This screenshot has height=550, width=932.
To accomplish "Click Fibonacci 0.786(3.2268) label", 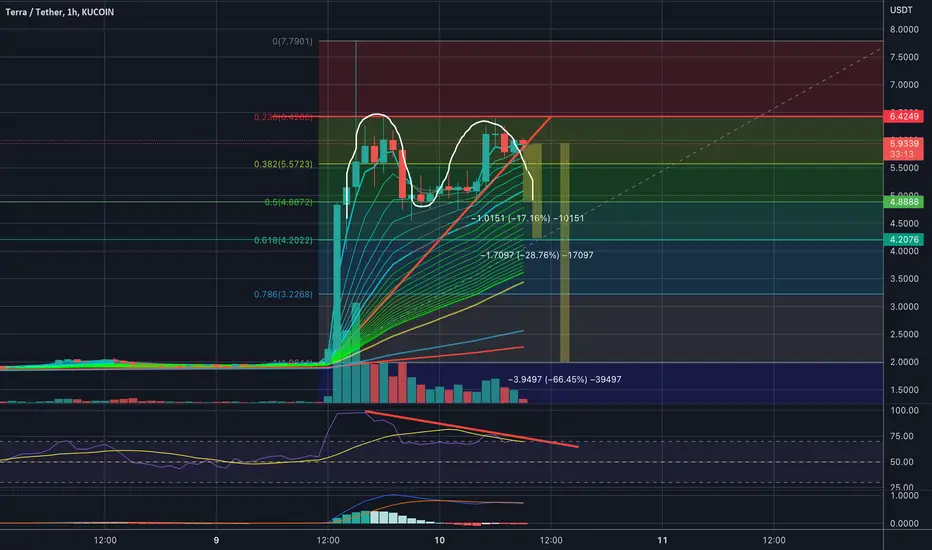I will click(x=283, y=294).
